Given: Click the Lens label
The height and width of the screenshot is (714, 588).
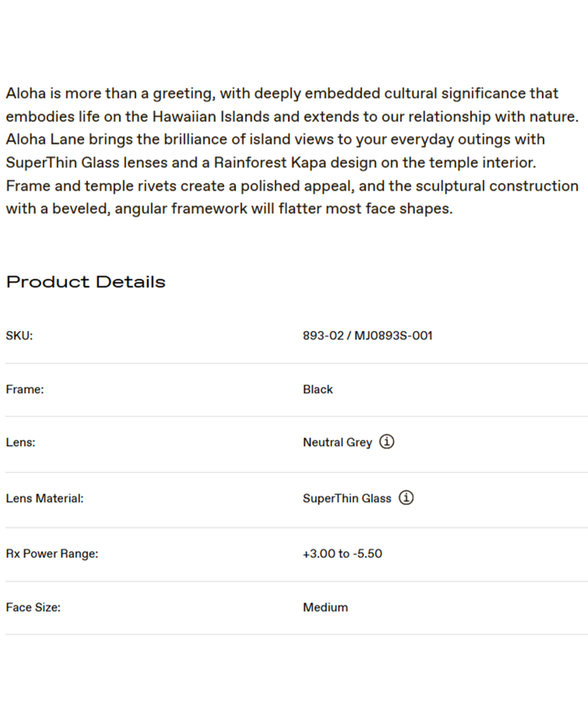Looking at the screenshot, I should click(x=20, y=443).
